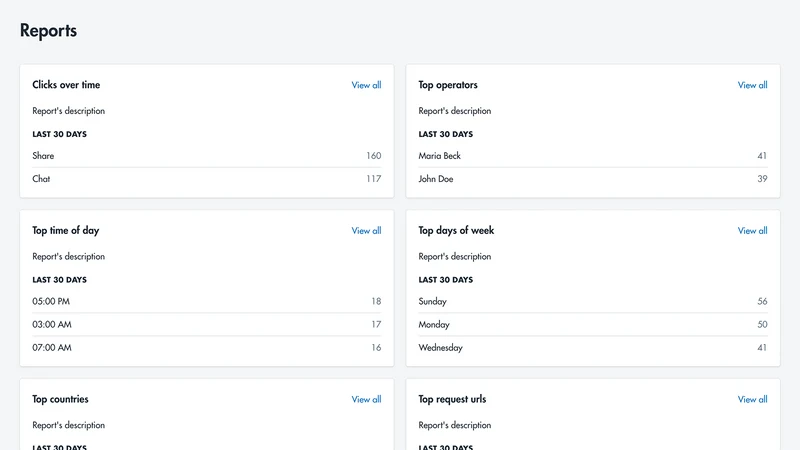Viewport: 800px width, 450px height.
Task: Select the Sunday row in Top days
Action: pos(593,301)
